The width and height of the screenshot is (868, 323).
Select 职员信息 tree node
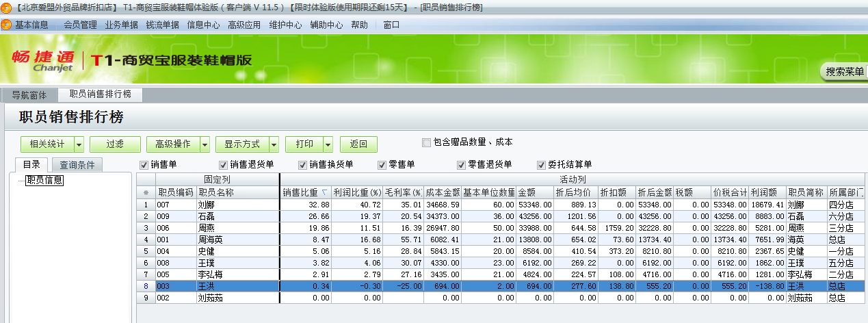pos(44,181)
